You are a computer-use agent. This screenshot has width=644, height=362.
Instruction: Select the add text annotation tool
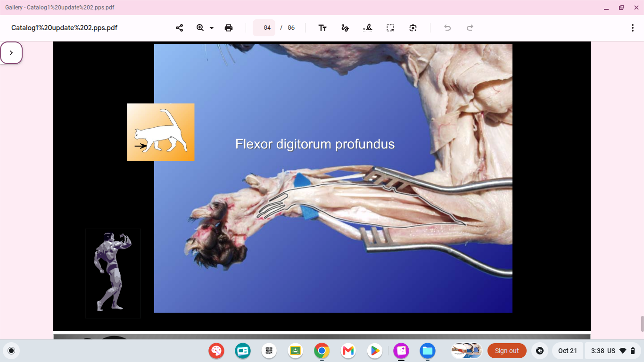[322, 28]
